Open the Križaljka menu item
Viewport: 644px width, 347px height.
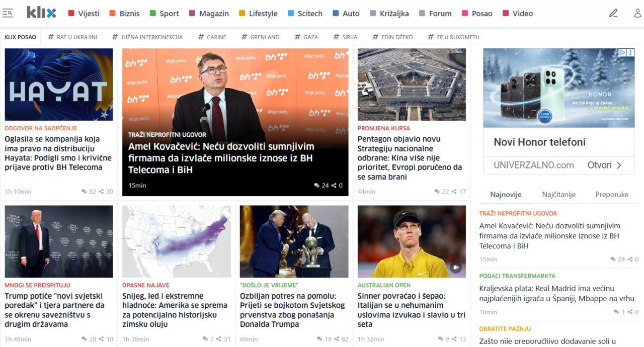[x=389, y=14]
